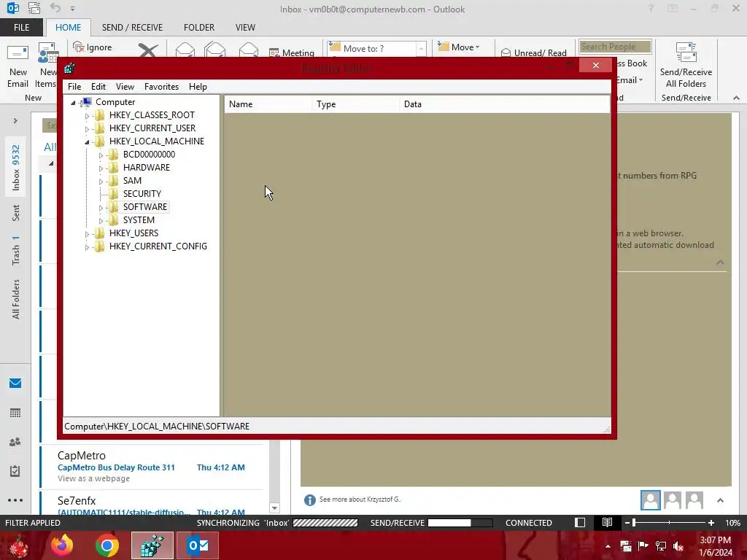Image resolution: width=747 pixels, height=560 pixels.
Task: Expand the SYSTEM key arrow
Action: tap(101, 221)
